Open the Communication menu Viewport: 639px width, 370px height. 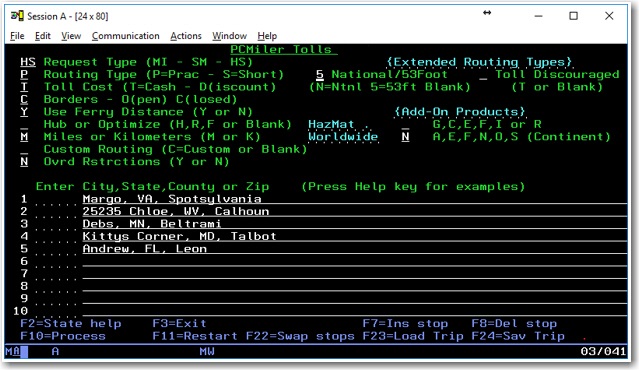pyautogui.click(x=126, y=36)
